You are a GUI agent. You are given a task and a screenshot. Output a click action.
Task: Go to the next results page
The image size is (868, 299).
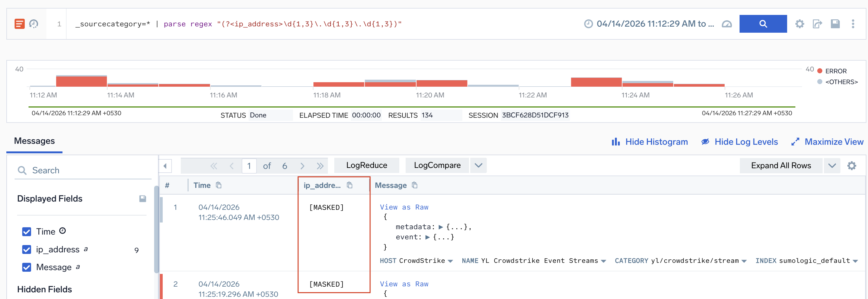302,166
